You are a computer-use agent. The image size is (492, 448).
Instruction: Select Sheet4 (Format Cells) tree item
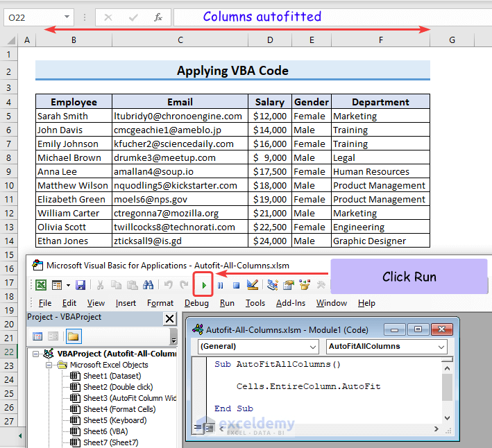119,409
